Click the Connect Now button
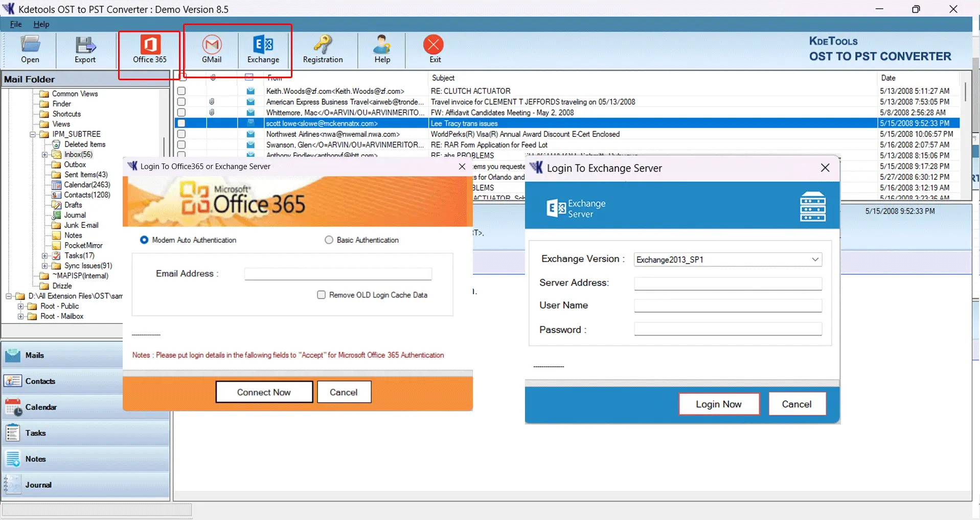 click(264, 392)
